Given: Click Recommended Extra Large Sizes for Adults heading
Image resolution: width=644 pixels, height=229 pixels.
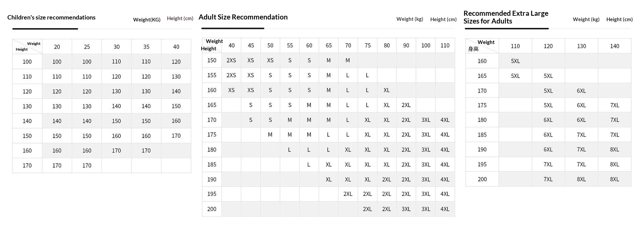Looking at the screenshot, I should 505,17.
